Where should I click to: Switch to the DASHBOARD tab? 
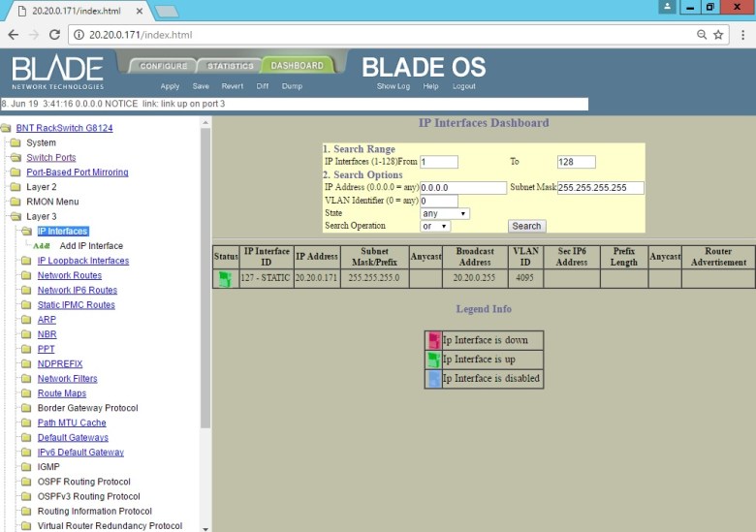[297, 66]
